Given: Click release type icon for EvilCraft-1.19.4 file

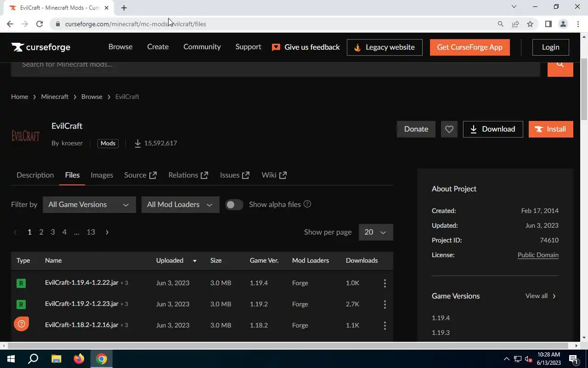Looking at the screenshot, I should [21, 283].
